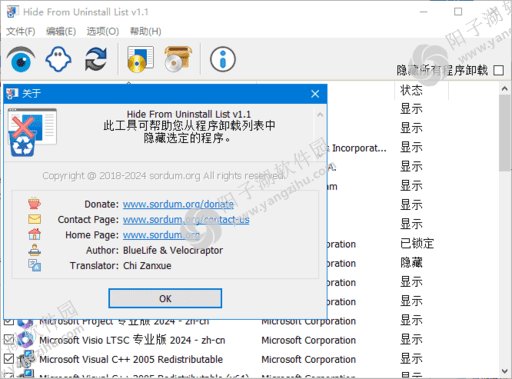Open the 文件(F) menu
512x379 pixels.
click(21, 31)
